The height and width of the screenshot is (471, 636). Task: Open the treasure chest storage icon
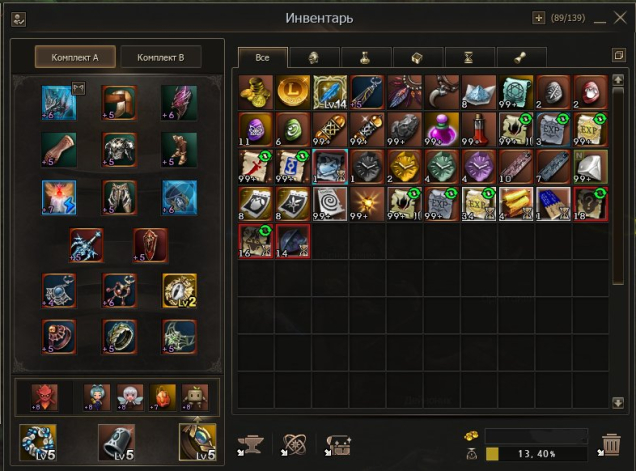[338, 445]
